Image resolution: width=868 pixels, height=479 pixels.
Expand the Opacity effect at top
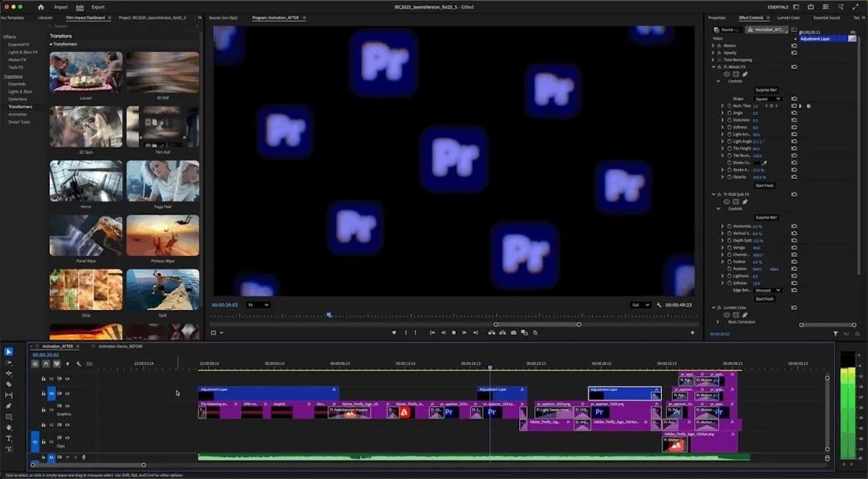[713, 53]
